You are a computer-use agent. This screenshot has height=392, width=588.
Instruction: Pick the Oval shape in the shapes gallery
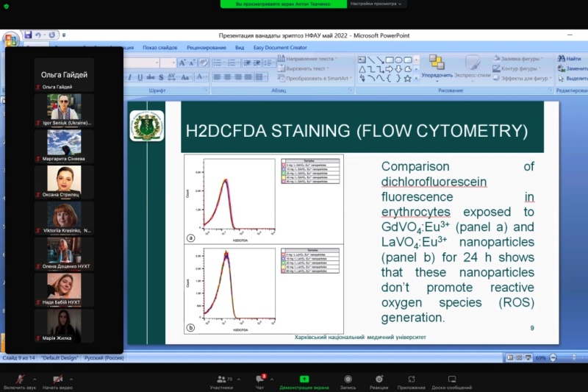[x=398, y=60]
